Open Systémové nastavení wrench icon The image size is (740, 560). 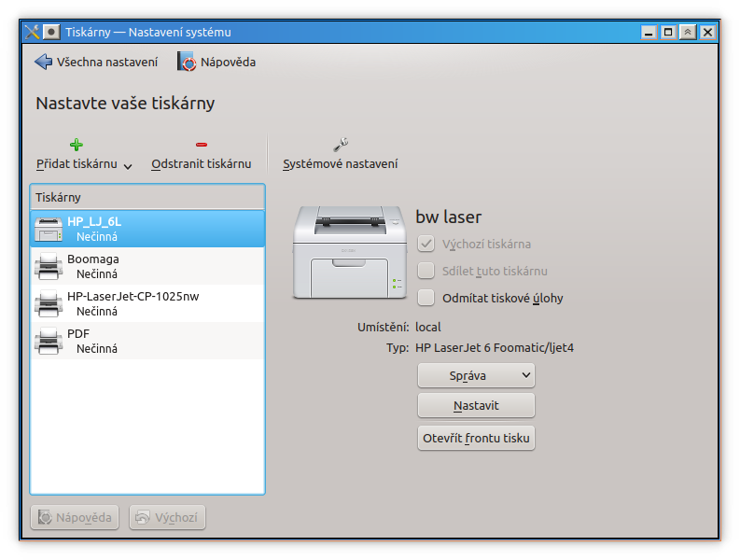tap(341, 145)
